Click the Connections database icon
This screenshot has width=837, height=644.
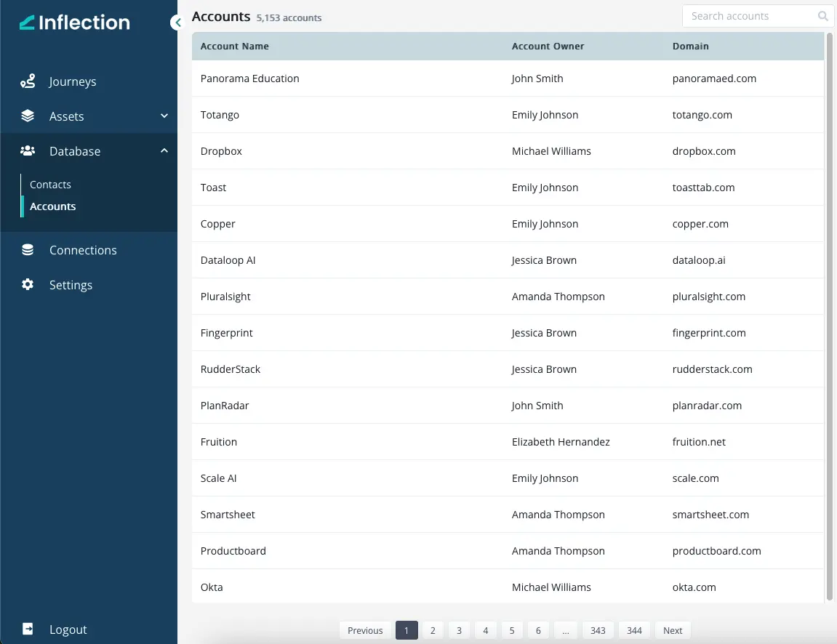pos(28,250)
